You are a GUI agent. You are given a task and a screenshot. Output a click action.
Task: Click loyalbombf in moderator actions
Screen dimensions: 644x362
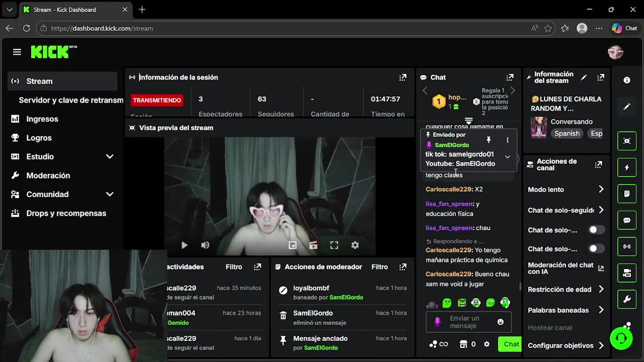tap(311, 288)
